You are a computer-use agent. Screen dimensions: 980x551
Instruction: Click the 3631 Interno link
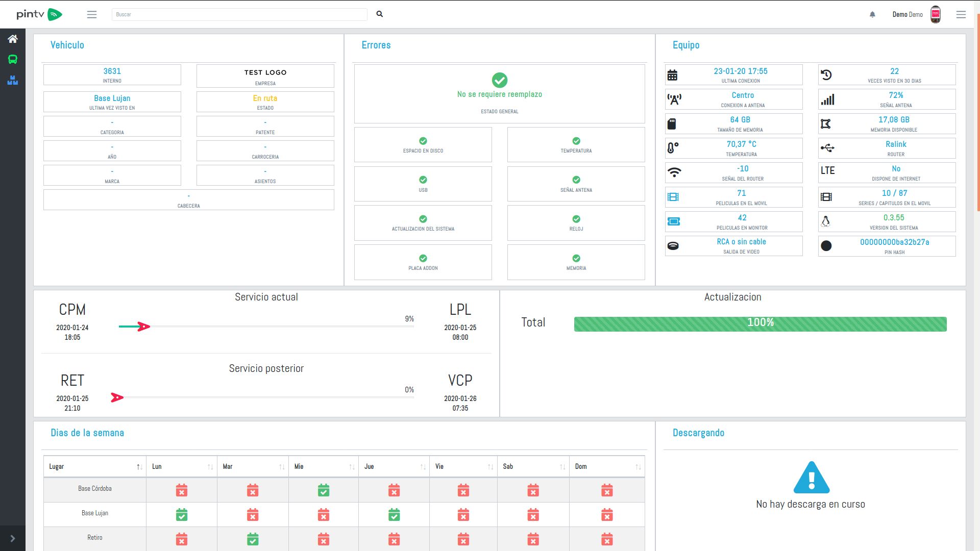pyautogui.click(x=112, y=71)
